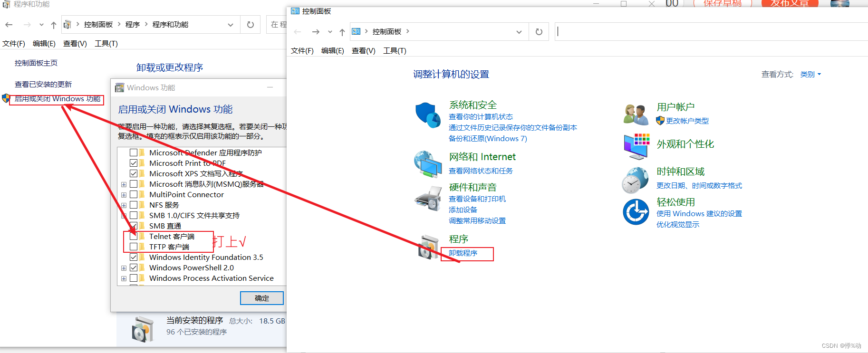Click Control Panel Home link
Viewport: 868px width, 353px height.
(36, 63)
